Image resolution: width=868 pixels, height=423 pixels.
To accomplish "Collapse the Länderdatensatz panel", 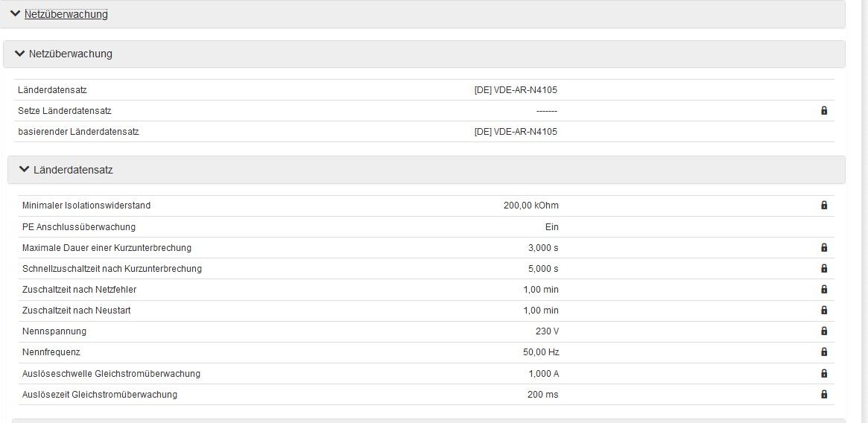I will click(24, 170).
